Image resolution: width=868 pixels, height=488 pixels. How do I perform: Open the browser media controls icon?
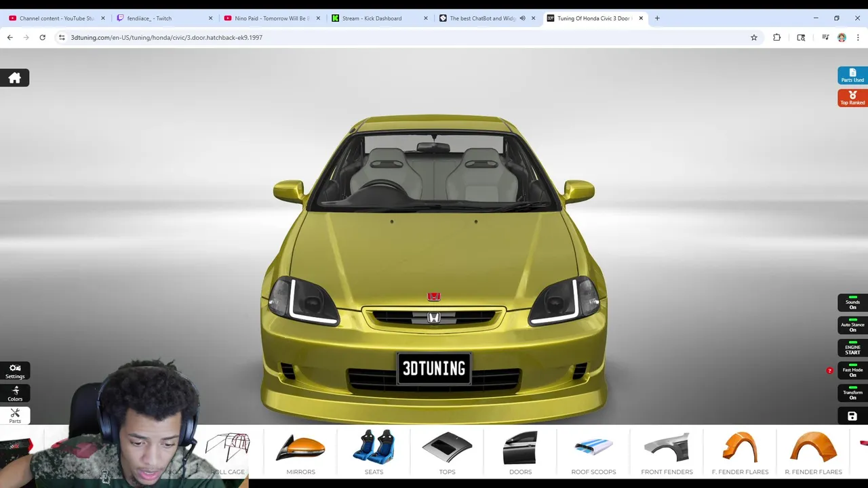(x=825, y=38)
